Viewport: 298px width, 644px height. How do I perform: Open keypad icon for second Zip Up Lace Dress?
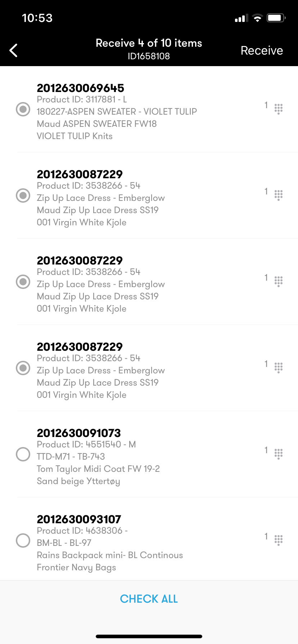tap(278, 281)
